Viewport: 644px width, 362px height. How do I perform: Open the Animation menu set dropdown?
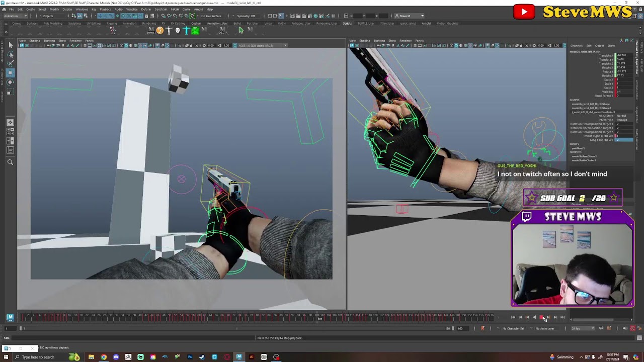click(x=16, y=16)
